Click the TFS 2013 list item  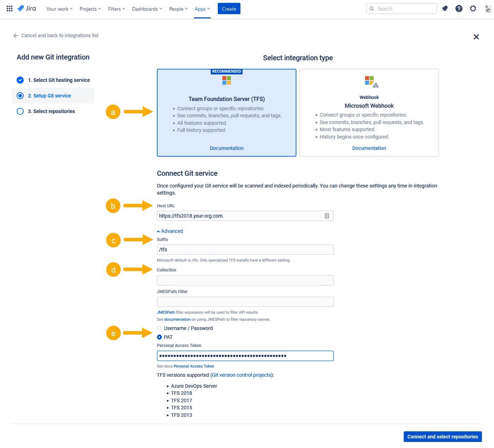tap(181, 415)
